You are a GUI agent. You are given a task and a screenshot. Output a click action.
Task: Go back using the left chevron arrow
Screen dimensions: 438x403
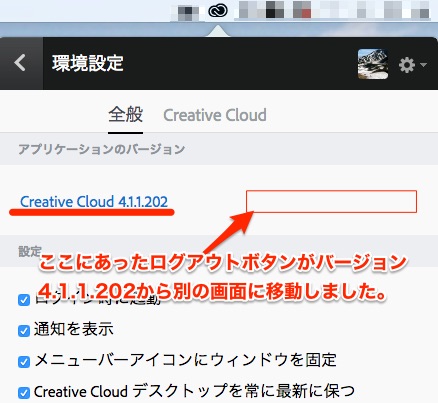(x=20, y=63)
